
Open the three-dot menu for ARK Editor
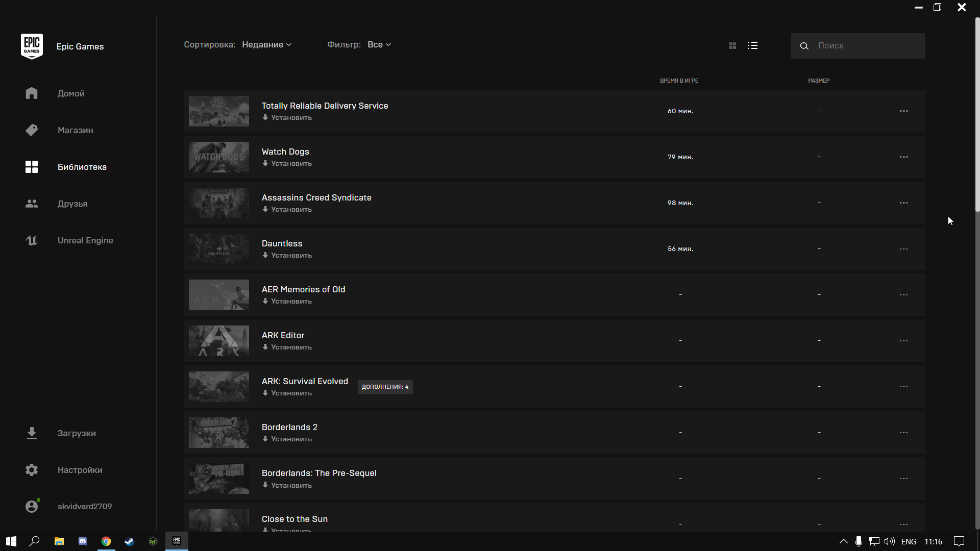click(x=904, y=341)
